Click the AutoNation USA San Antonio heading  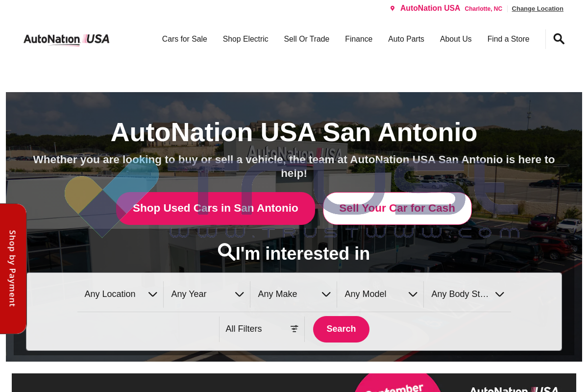(x=294, y=132)
